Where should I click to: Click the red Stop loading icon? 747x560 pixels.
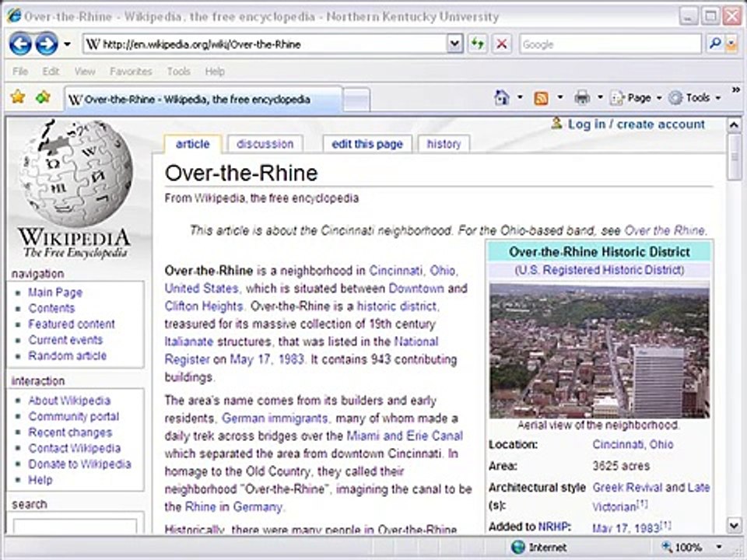(502, 44)
